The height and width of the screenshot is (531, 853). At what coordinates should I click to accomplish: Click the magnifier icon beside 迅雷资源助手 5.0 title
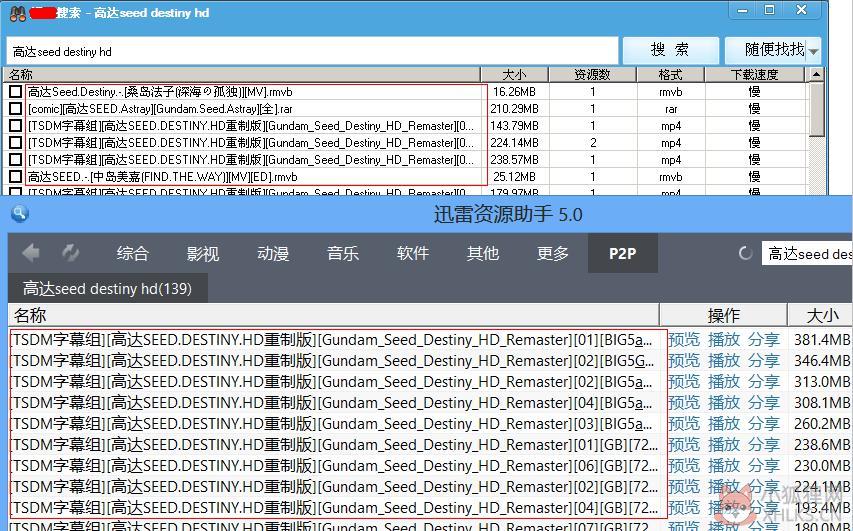point(20,214)
